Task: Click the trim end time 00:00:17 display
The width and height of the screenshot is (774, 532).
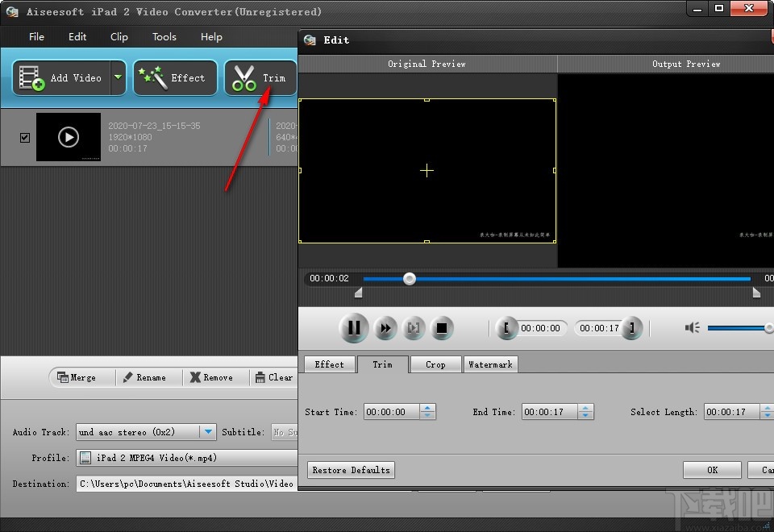Action: 599,328
